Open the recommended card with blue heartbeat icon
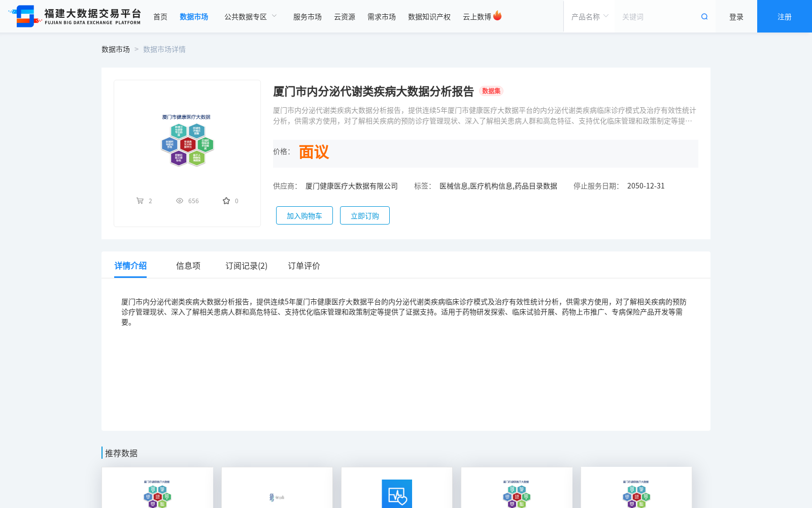This screenshot has width=812, height=508. 397,488
